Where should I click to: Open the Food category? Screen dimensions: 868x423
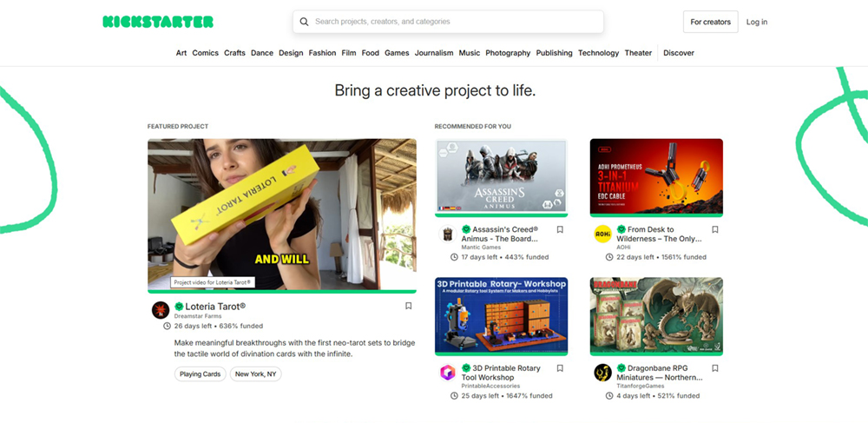(371, 53)
